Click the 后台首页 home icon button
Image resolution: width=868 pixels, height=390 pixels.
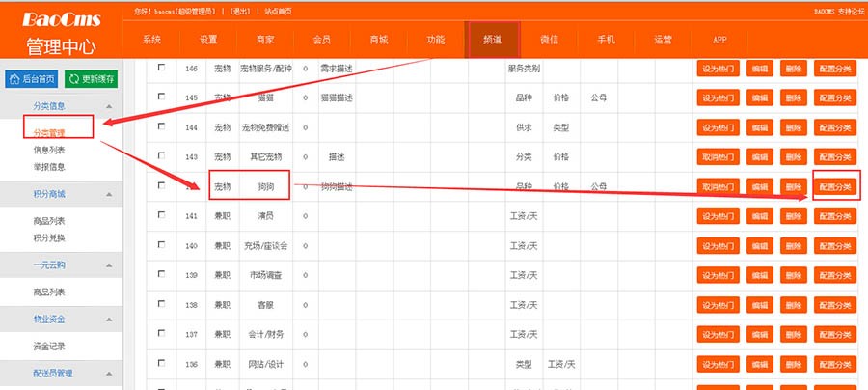[32, 78]
